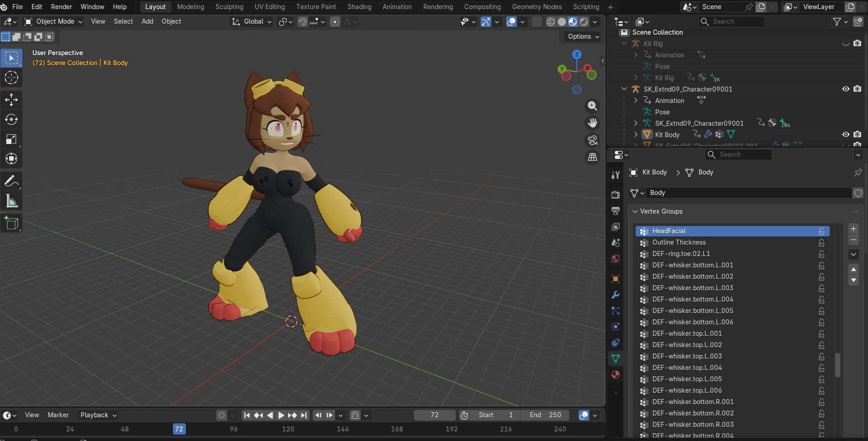Activate the 3D Cursor tool
The height and width of the screenshot is (441, 868).
pos(11,77)
